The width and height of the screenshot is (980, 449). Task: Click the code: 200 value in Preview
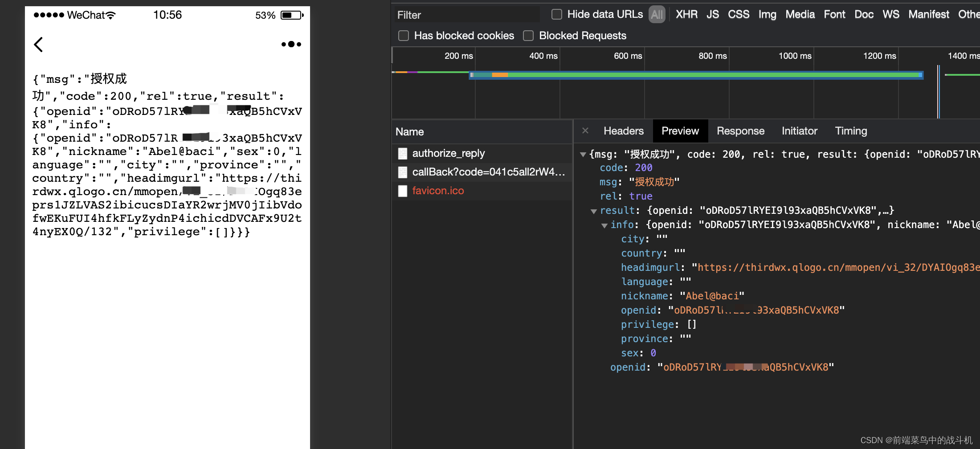(643, 167)
